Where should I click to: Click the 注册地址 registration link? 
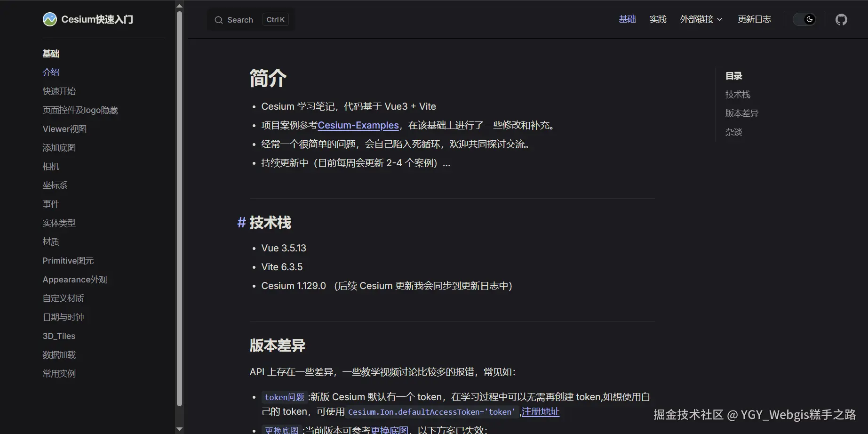[541, 411]
